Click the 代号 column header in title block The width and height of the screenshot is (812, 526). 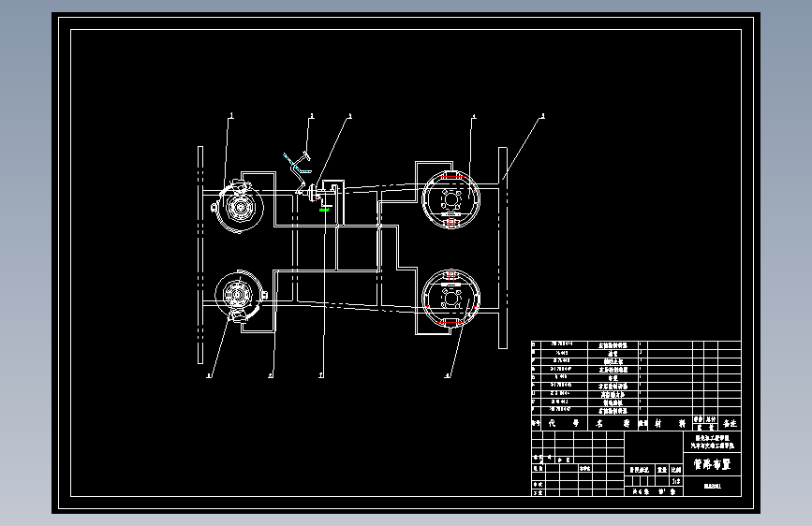coord(564,423)
